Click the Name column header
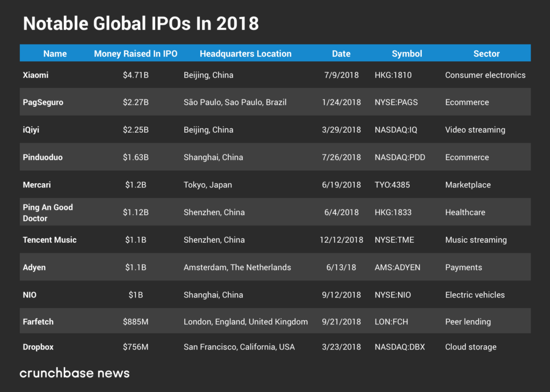 [x=55, y=54]
